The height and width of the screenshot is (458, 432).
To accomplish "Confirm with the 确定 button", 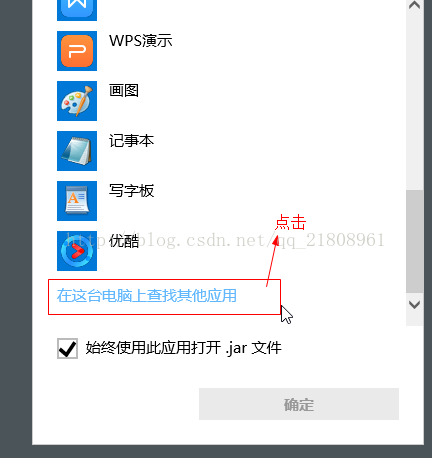I will [299, 404].
